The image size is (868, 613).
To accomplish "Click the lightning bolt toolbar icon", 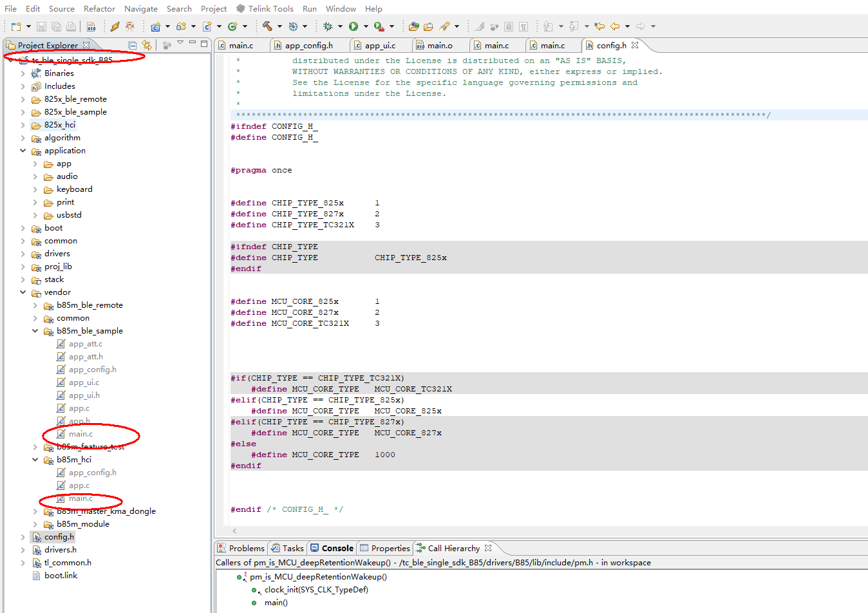I will click(115, 26).
